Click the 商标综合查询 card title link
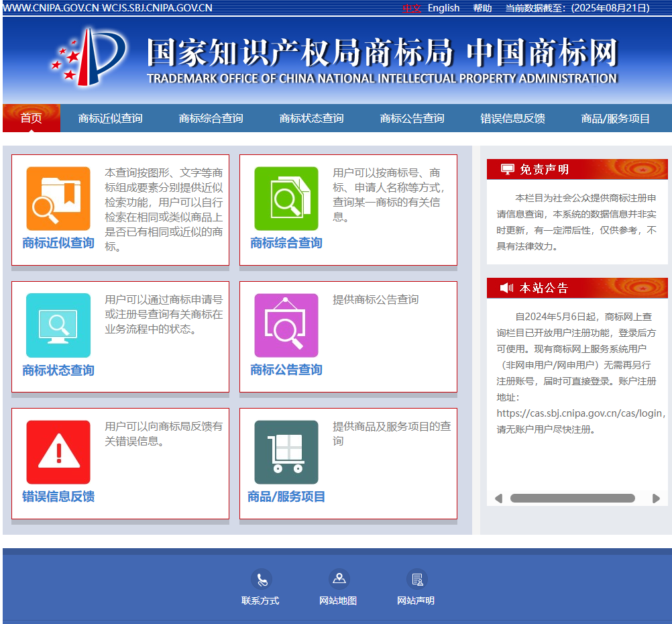 (x=286, y=243)
